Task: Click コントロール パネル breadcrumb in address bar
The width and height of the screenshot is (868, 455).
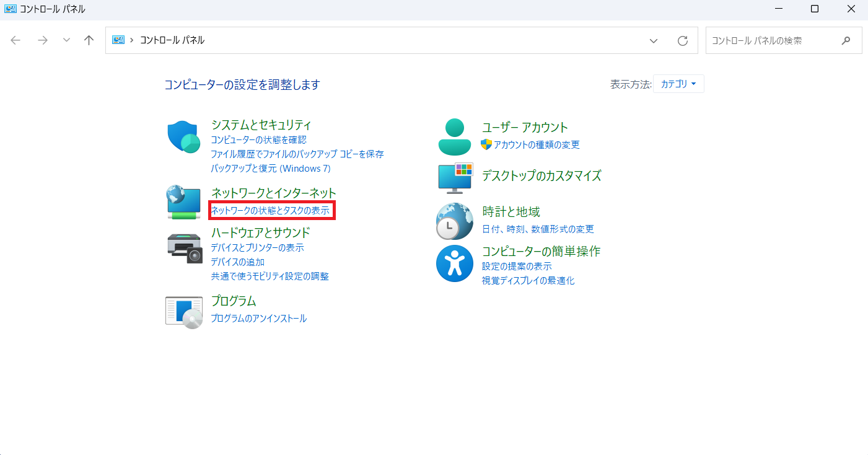Action: pyautogui.click(x=172, y=40)
